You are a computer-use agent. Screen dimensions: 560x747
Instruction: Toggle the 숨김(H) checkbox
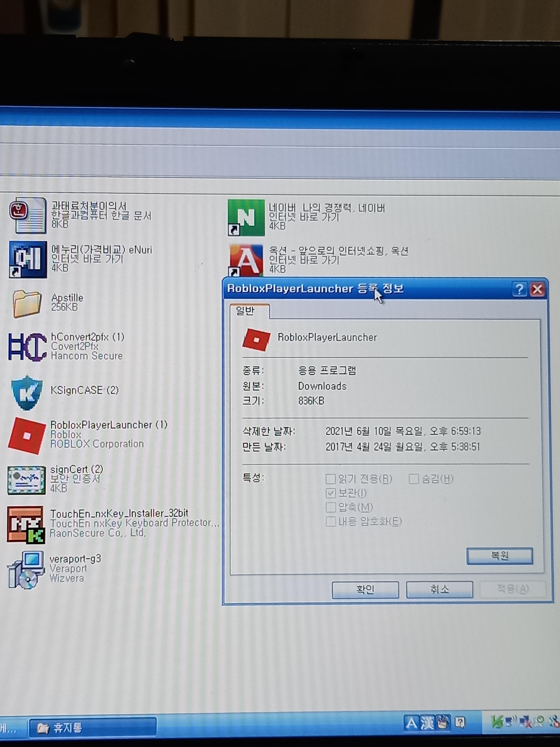(x=413, y=478)
